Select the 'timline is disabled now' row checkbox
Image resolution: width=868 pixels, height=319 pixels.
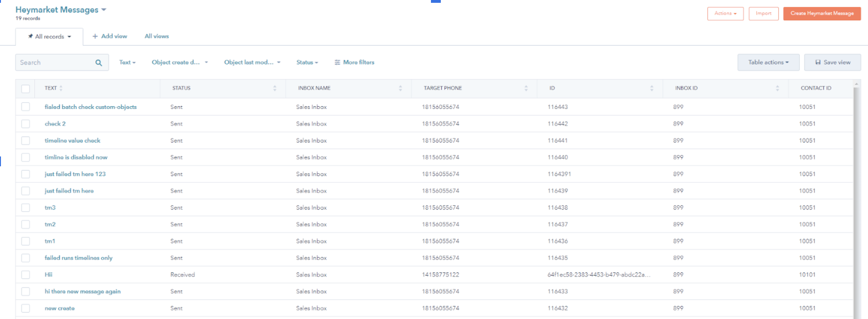[x=26, y=157]
